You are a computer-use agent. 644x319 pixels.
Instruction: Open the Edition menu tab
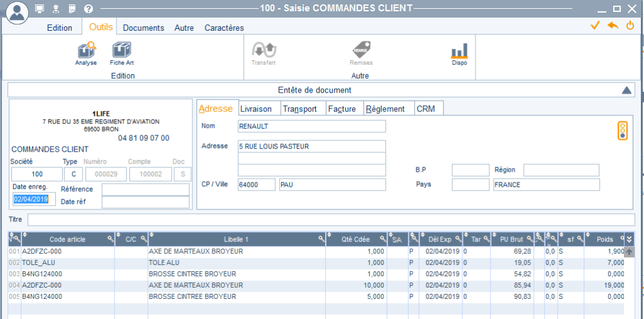tap(60, 28)
